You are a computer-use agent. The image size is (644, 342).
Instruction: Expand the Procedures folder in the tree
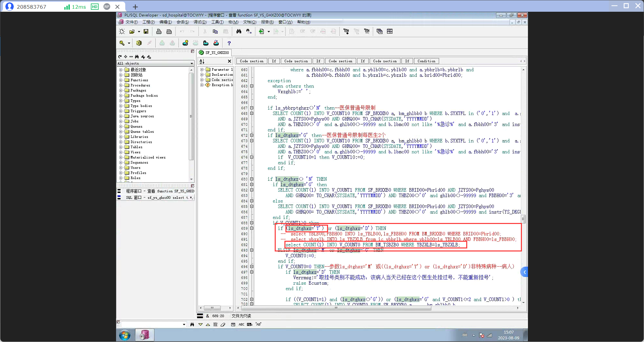[121, 85]
